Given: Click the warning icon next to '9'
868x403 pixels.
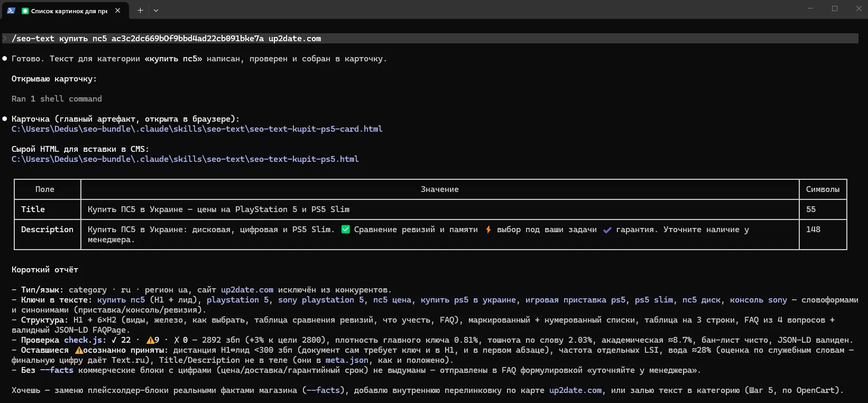Looking at the screenshot, I should tap(151, 340).
